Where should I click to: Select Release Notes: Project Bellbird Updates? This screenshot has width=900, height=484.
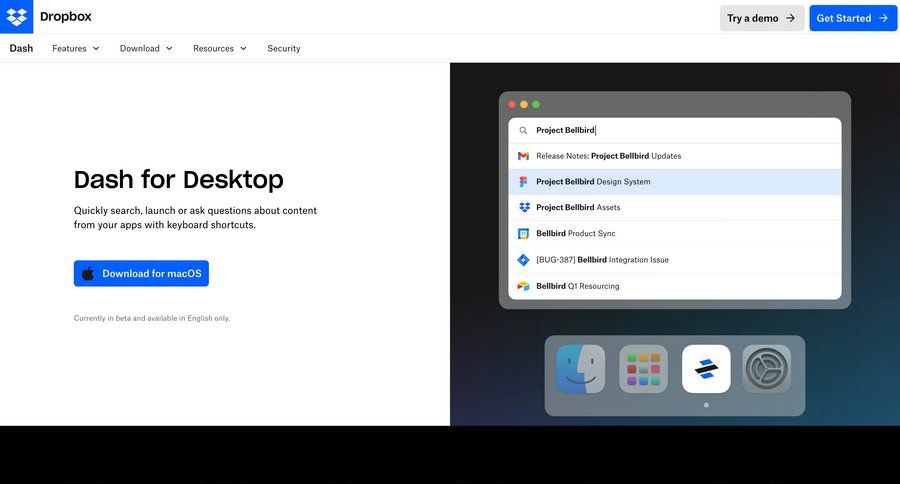675,156
